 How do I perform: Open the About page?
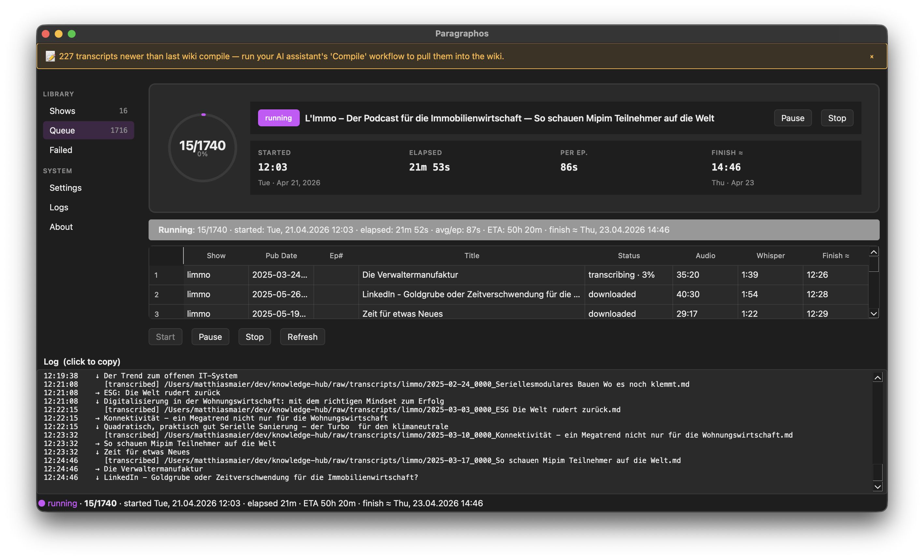tap(88, 227)
